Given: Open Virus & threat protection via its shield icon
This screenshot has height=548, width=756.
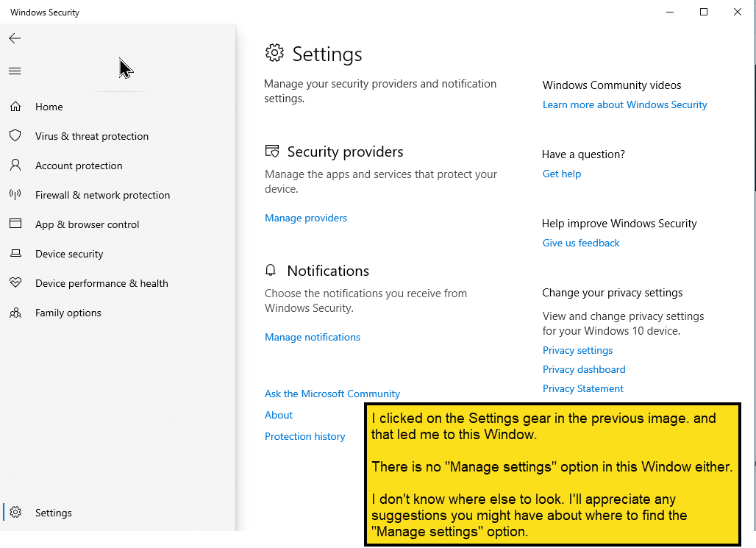Looking at the screenshot, I should [15, 136].
